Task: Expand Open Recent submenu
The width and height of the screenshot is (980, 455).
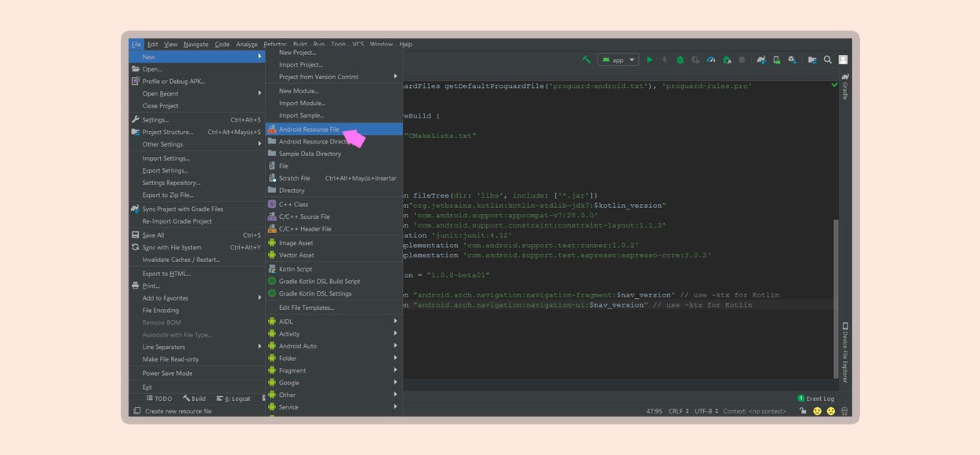Action: pos(197,93)
